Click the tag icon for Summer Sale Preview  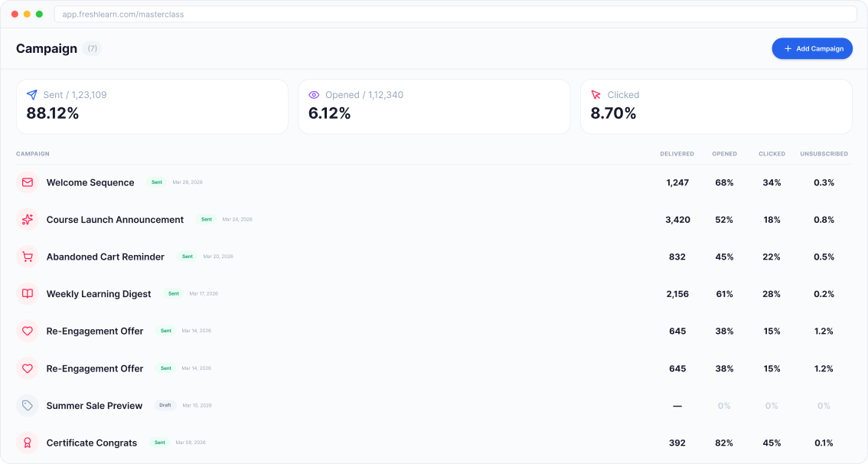(x=28, y=405)
